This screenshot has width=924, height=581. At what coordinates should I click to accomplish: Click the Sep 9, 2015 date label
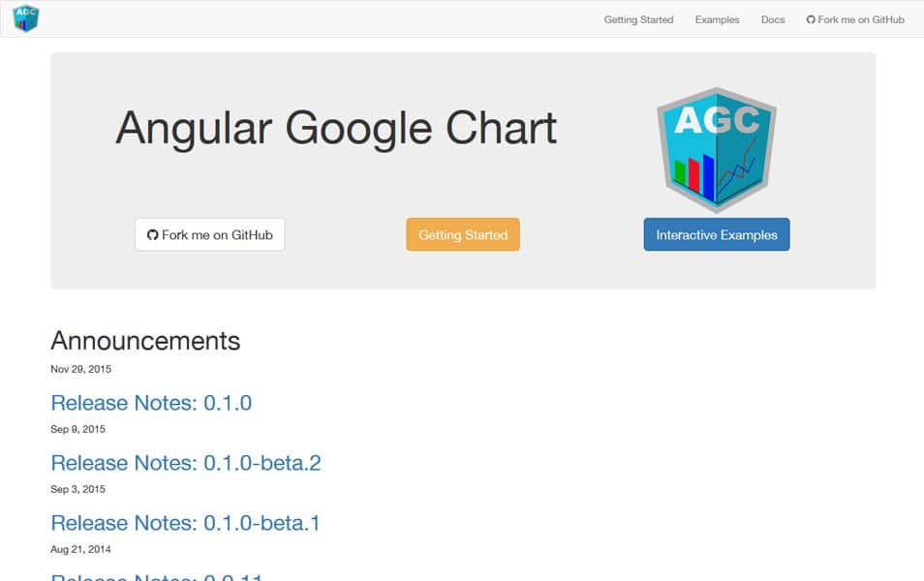pos(77,429)
